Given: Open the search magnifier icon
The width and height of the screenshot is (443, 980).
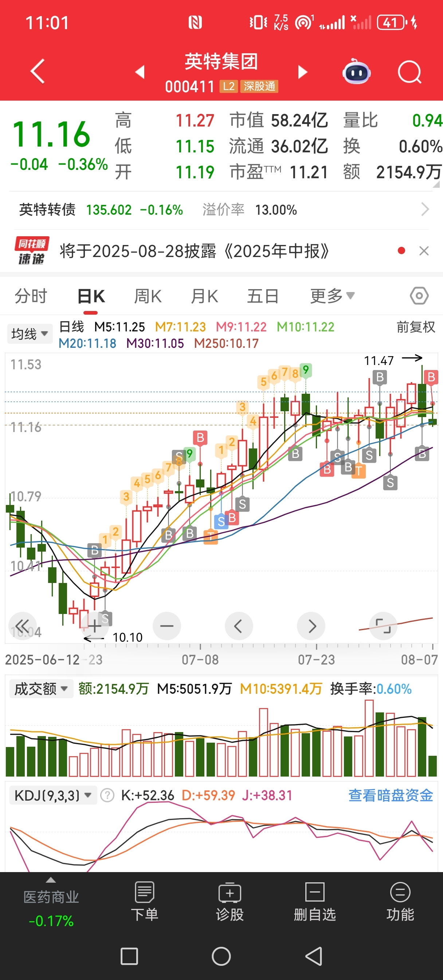Looking at the screenshot, I should [x=409, y=71].
